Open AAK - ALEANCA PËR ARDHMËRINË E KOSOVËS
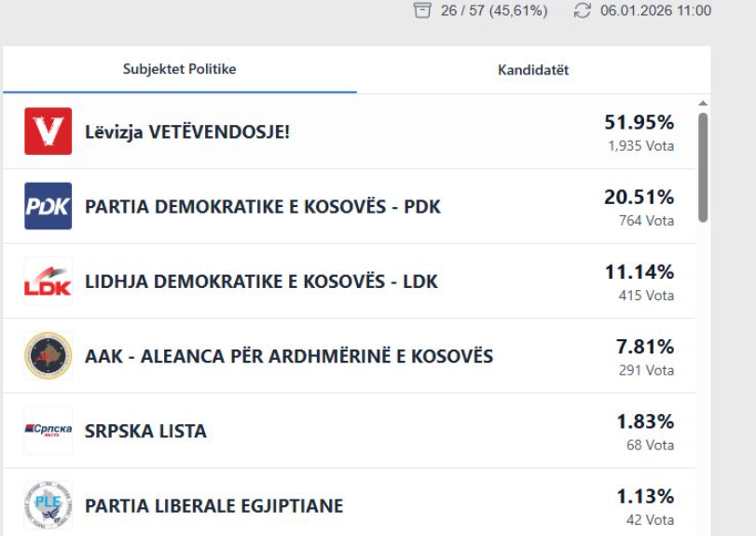This screenshot has height=536, width=756. 289,356
